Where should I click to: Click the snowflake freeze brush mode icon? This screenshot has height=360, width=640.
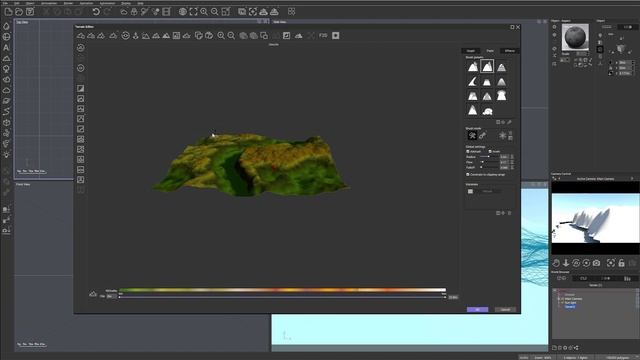pos(502,136)
